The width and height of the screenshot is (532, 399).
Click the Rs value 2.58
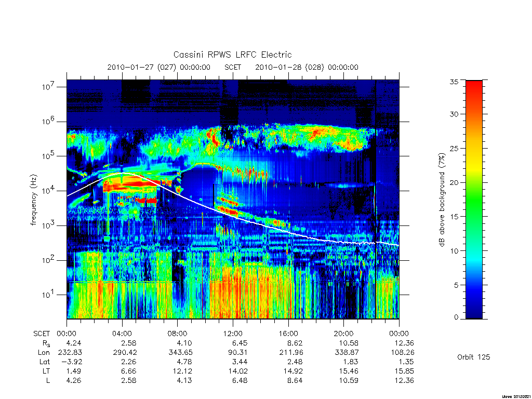pos(129,343)
